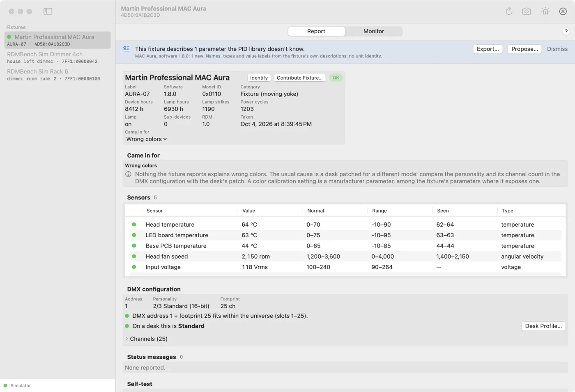
Task: Dismiss the unknown parameter banner
Action: [557, 49]
